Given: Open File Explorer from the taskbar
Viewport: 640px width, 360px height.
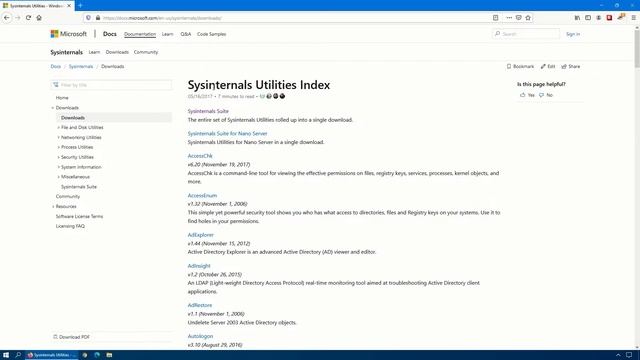Looking at the screenshot, I should (x=109, y=355).
